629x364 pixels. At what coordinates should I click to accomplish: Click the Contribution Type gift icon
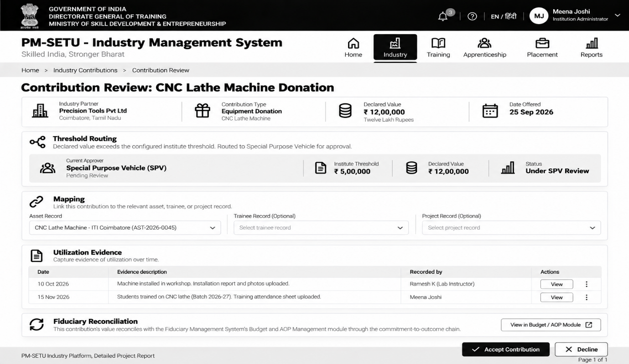tap(203, 111)
